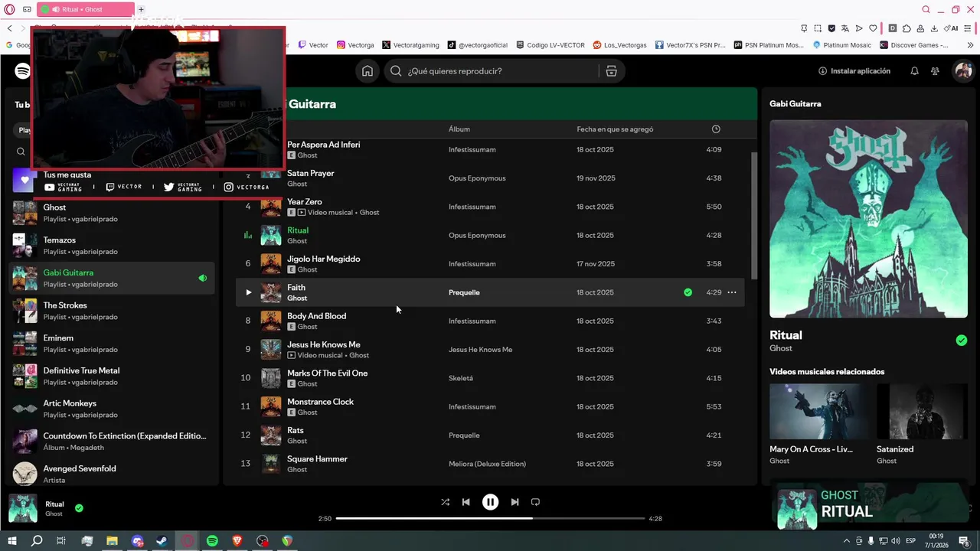The height and width of the screenshot is (551, 980).
Task: Open the Skeletá album link
Action: 461,378
